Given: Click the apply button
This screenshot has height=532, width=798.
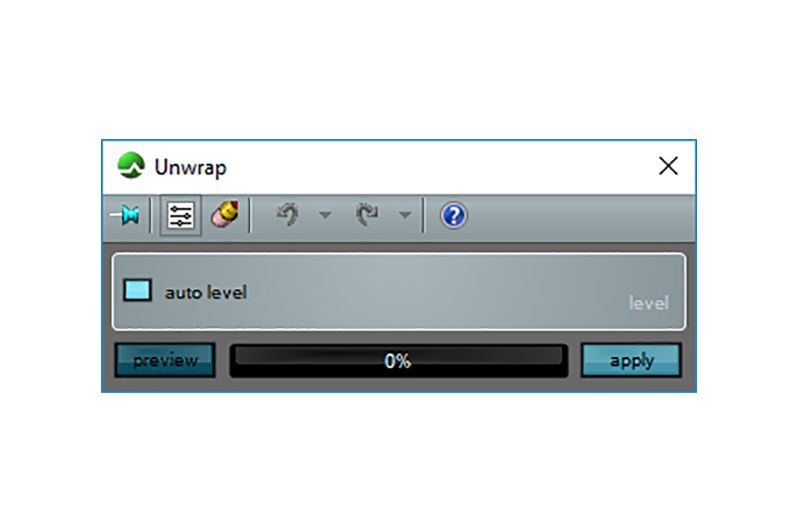Looking at the screenshot, I should pos(631,361).
